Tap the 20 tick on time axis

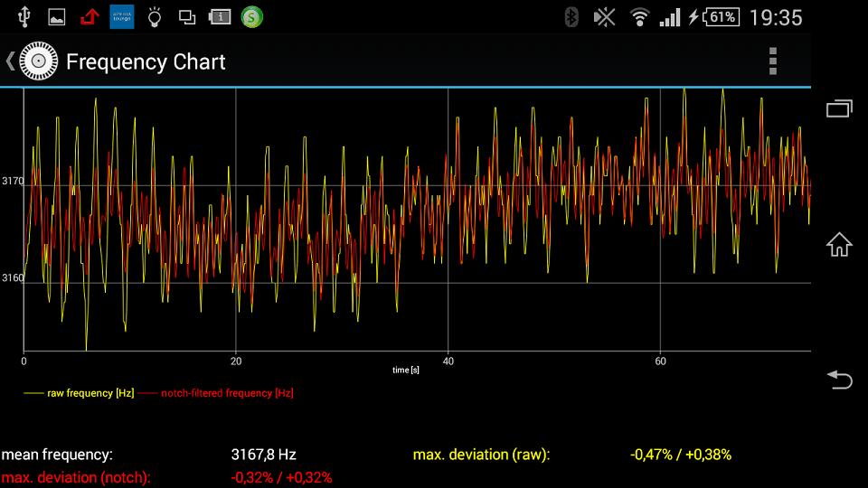pos(236,361)
